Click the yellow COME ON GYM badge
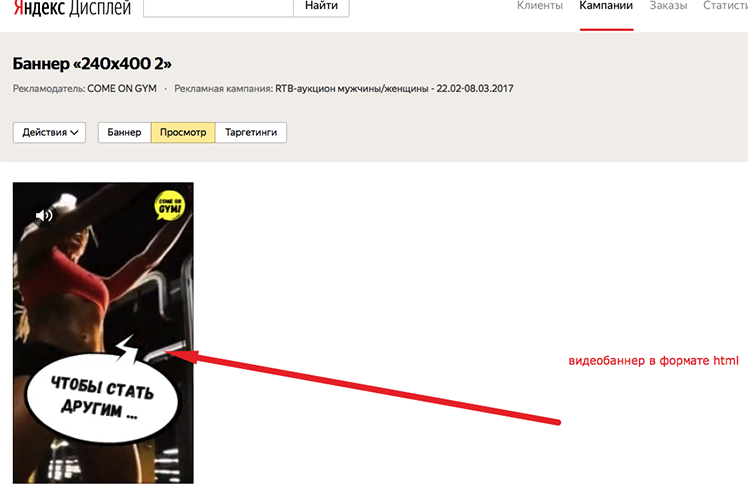The width and height of the screenshot is (748, 495). [x=169, y=206]
